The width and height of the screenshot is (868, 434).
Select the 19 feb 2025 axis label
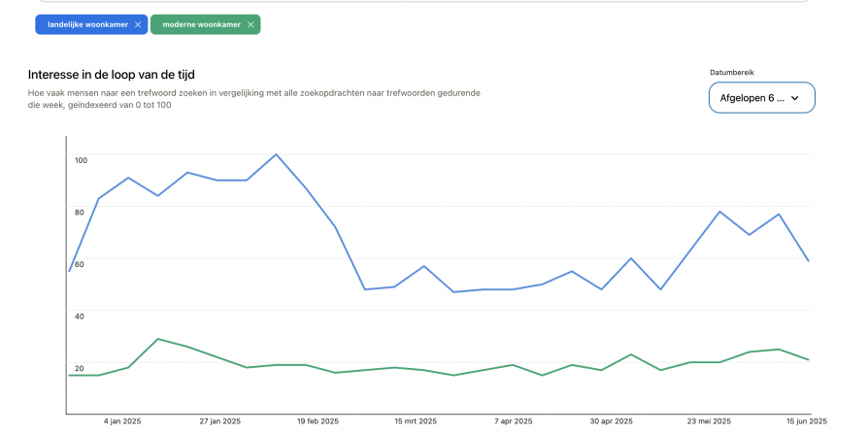point(317,421)
